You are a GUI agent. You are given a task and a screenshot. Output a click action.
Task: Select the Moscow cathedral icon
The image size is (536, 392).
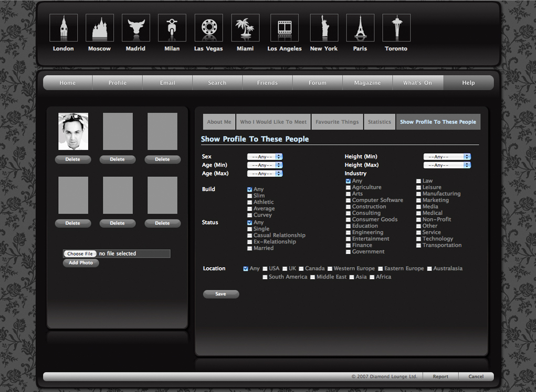point(99,28)
